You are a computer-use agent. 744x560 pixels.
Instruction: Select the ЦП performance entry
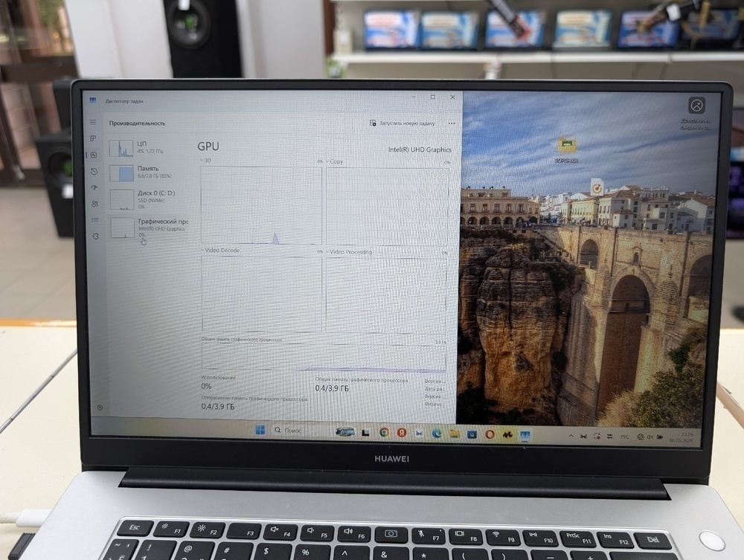tap(148, 148)
